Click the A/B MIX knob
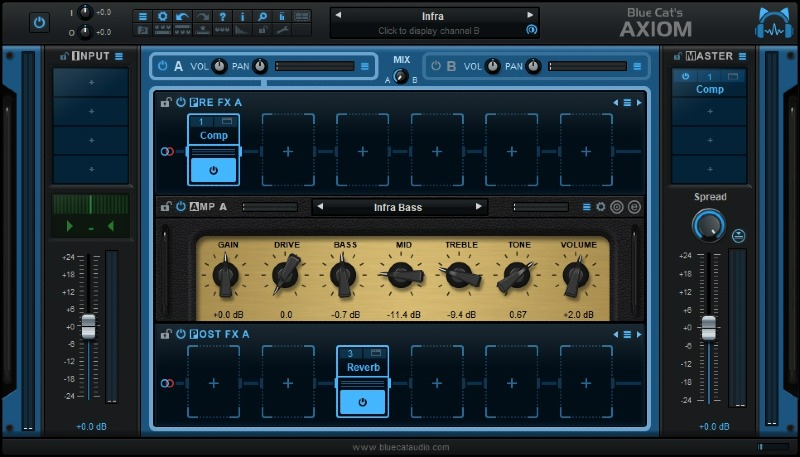Screen dimensions: 800x457 click(402, 76)
